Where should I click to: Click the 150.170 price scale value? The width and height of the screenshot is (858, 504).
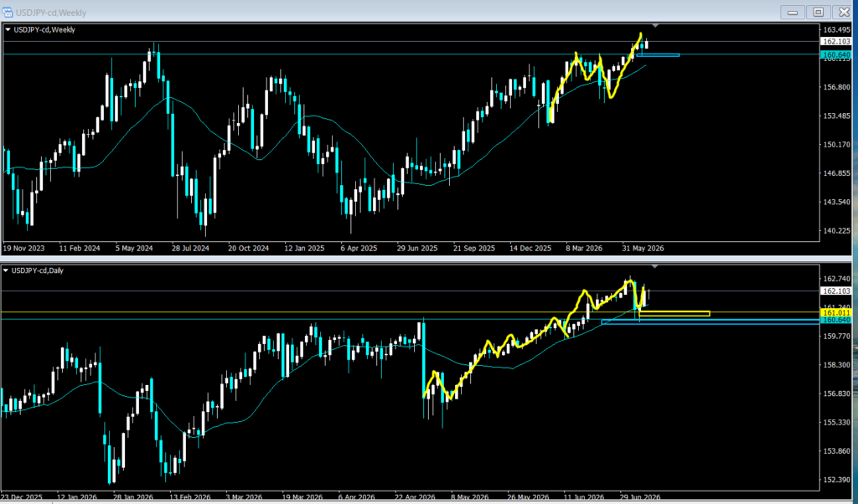tap(837, 145)
